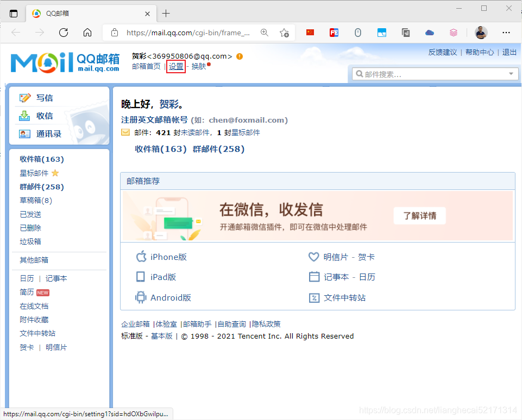The height and width of the screenshot is (420, 522).
Task: Click the browser Back arrow
Action: click(16, 33)
